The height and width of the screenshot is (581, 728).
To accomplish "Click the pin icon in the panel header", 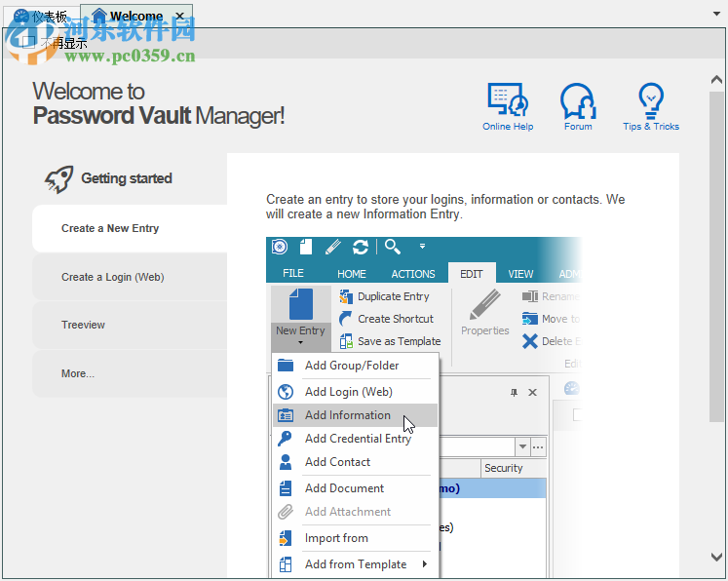I will [x=514, y=393].
